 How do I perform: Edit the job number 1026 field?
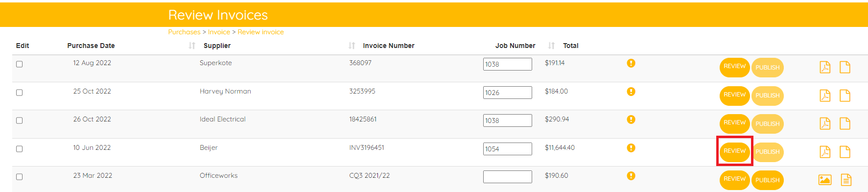(x=507, y=93)
